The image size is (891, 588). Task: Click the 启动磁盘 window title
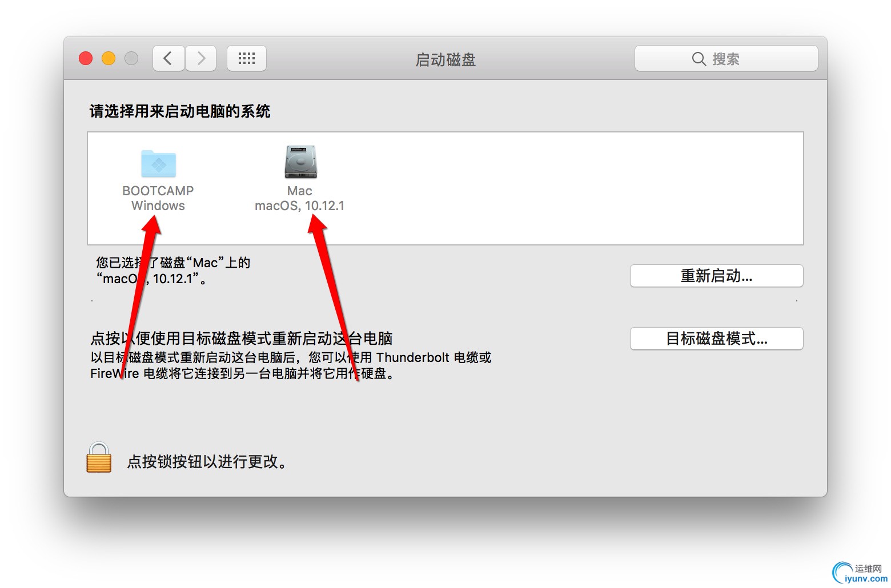[x=445, y=59]
